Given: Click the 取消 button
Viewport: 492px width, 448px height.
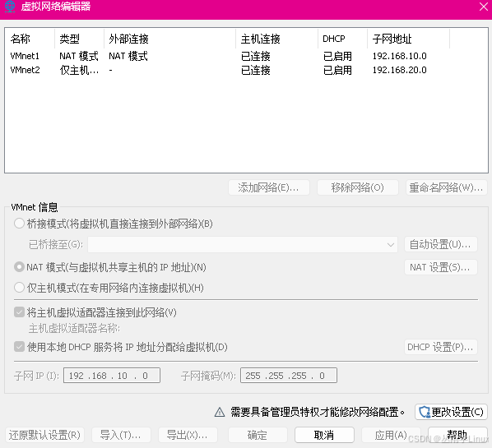Looking at the screenshot, I should point(324,435).
